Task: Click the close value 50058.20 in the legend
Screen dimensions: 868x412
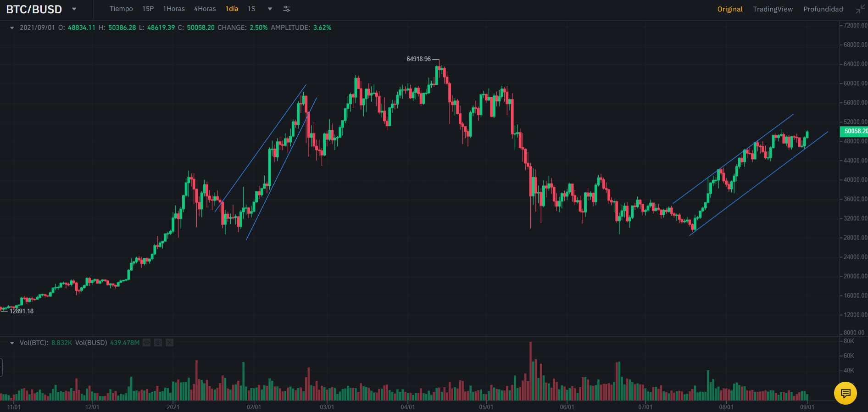Action: [201, 28]
